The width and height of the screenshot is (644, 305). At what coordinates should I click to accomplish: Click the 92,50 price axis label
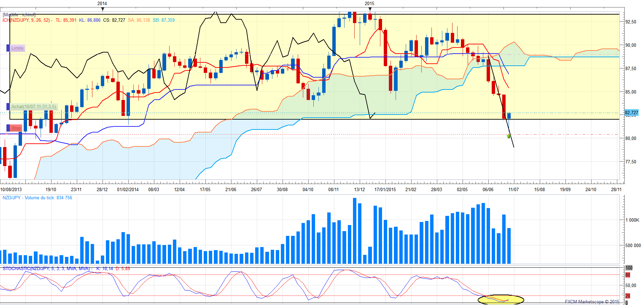click(631, 22)
